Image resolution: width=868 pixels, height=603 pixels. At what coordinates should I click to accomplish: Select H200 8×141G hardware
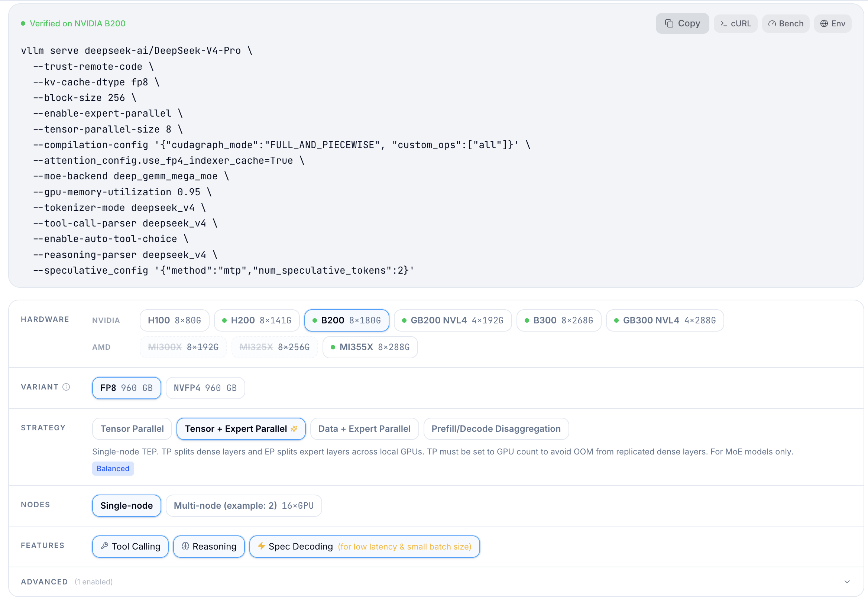point(257,320)
